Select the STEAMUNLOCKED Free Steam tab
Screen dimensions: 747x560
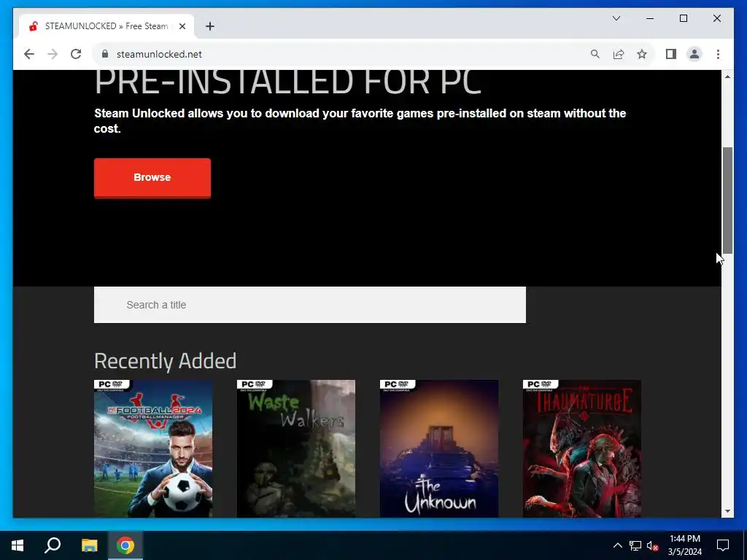coord(107,26)
